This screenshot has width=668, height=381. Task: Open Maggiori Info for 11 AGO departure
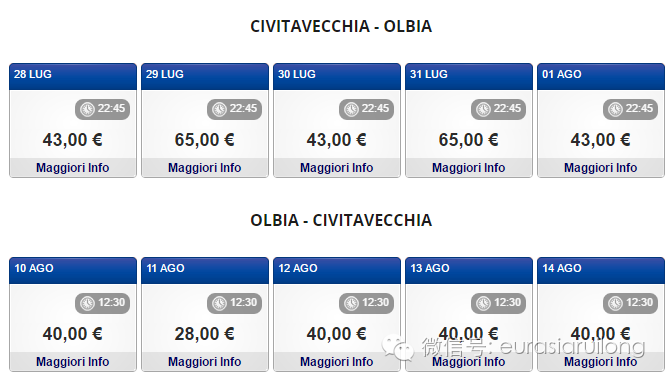tap(205, 362)
